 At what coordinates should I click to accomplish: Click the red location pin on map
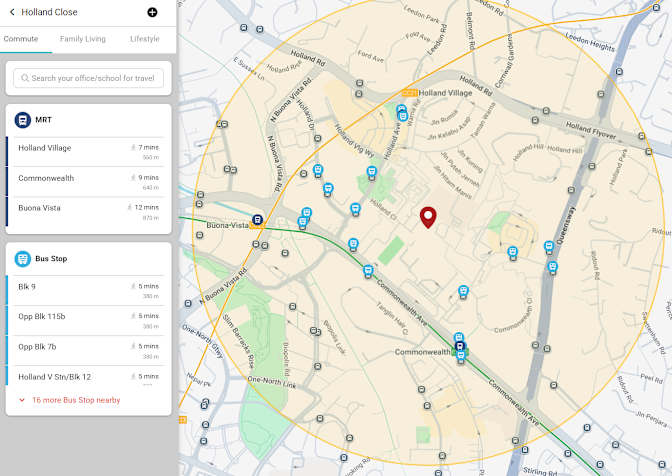pos(428,217)
